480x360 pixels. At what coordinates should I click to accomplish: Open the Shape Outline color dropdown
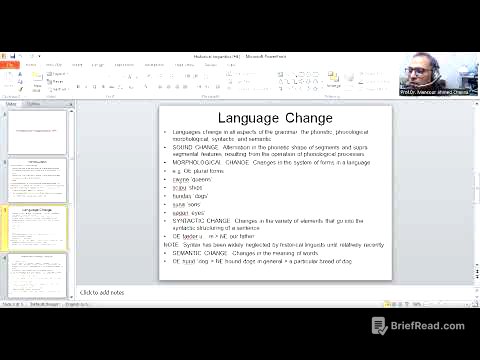(373, 81)
